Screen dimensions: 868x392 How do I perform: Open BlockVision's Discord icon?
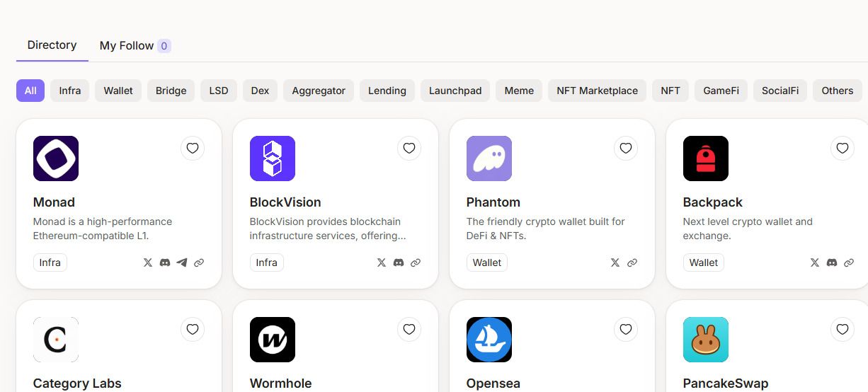click(x=399, y=263)
